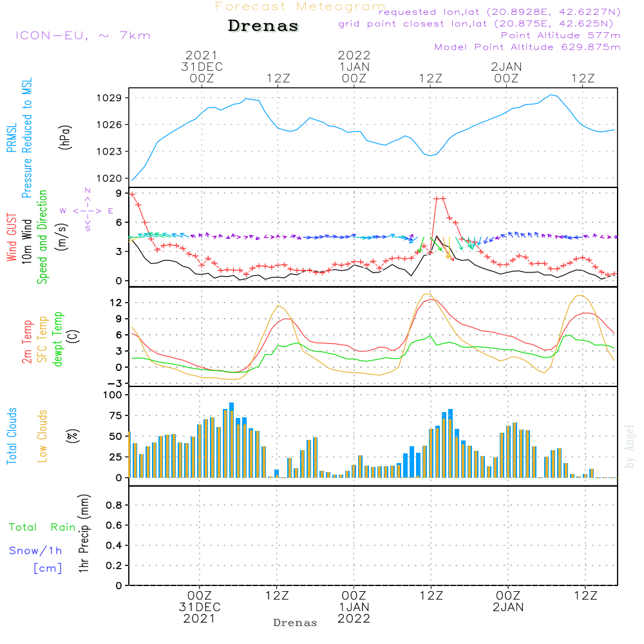Select the "Speed and Direction" label
644x644 pixels.
(x=43, y=237)
